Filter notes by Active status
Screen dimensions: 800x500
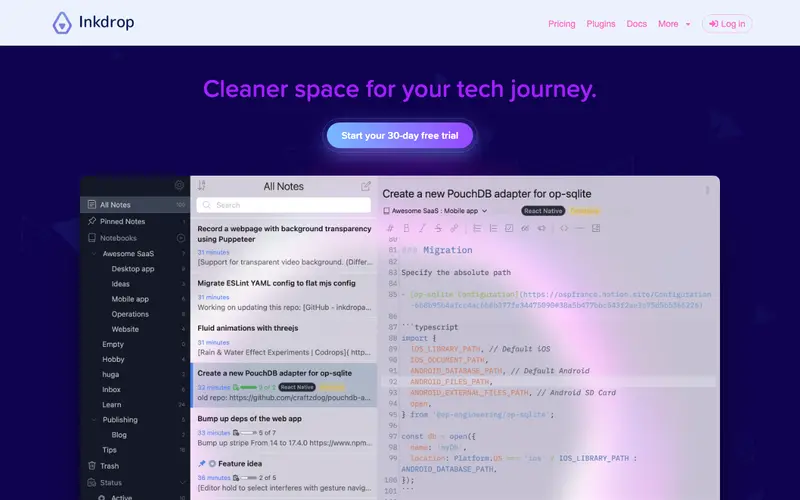(x=121, y=497)
